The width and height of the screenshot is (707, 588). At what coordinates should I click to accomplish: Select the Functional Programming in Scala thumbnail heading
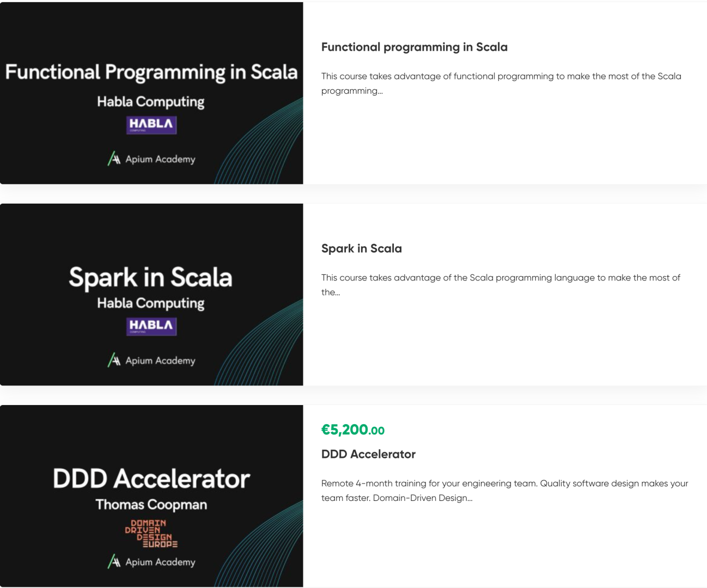pos(151,72)
